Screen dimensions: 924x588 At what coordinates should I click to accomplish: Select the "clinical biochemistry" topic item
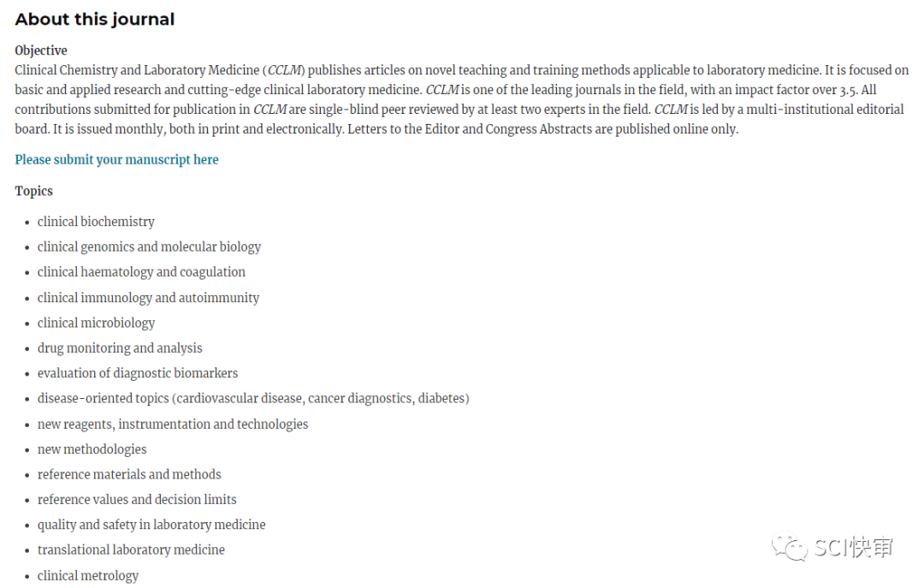96,222
